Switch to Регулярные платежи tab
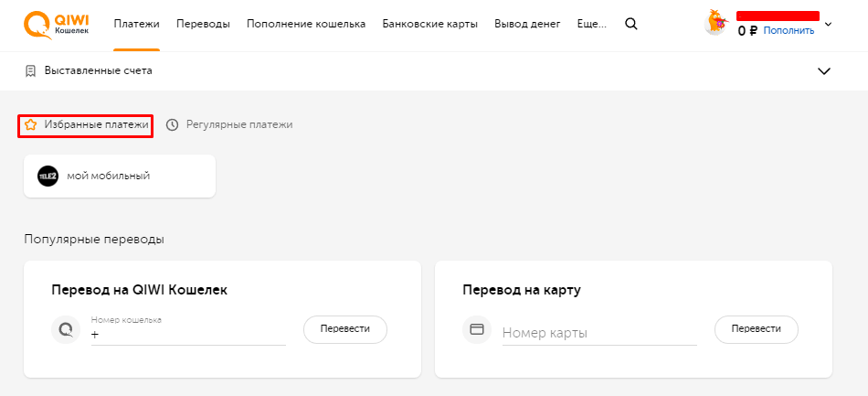Screen dimensions: 868x396 click(229, 125)
